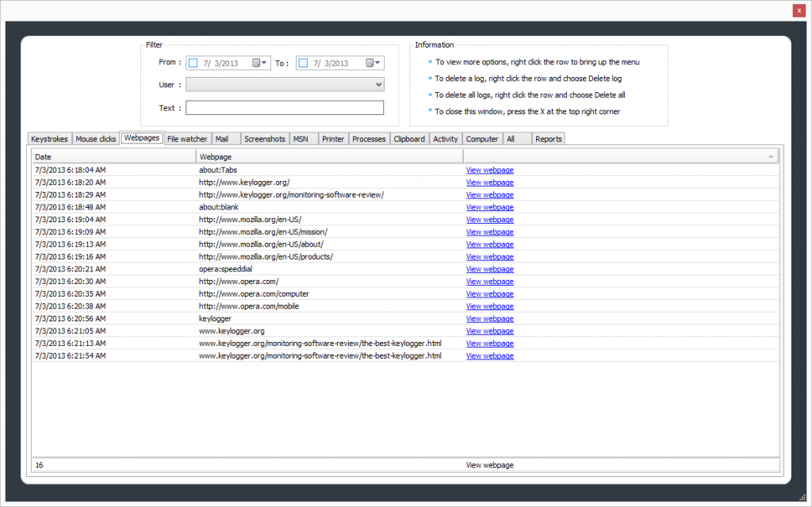Close the window with red X button
The image size is (812, 507).
[799, 11]
